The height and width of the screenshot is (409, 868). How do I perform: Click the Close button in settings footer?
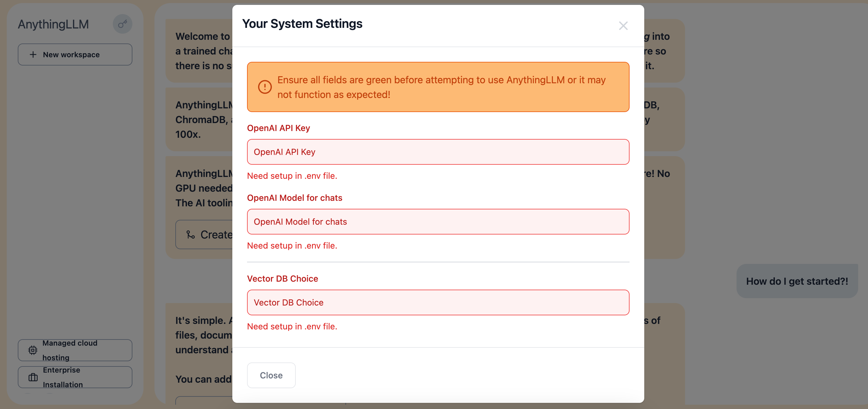(271, 375)
